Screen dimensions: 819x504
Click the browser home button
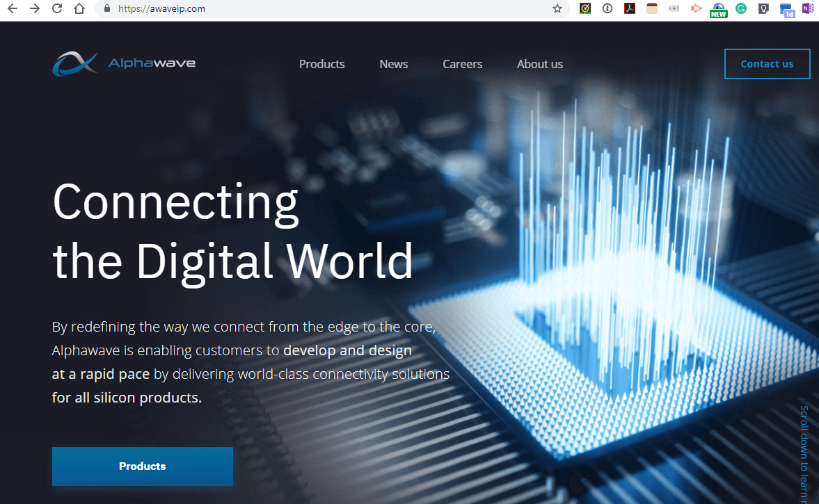click(79, 8)
